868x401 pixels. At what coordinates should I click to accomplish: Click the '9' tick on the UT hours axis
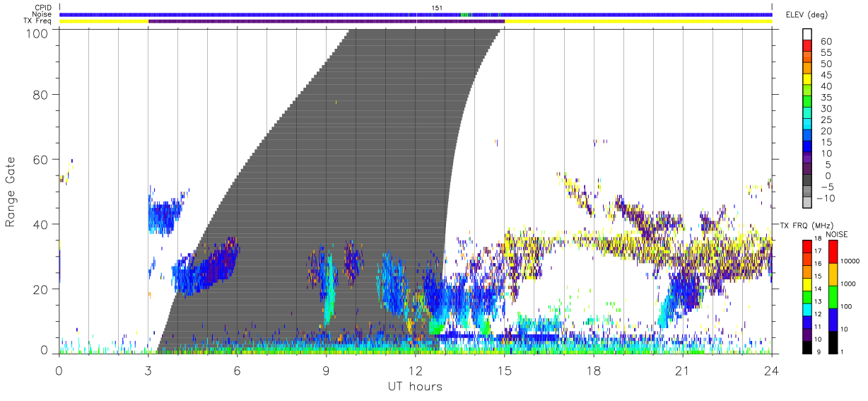[x=327, y=370]
